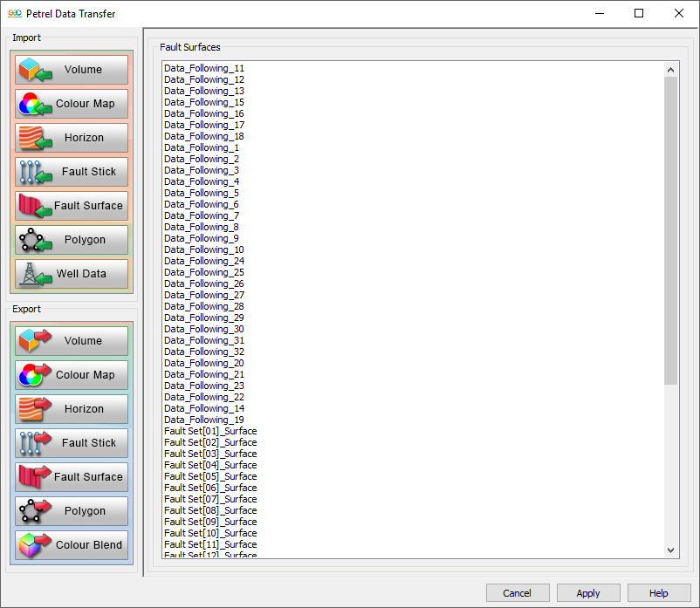
Task: Select Data_Following_19 in the list
Action: [204, 420]
